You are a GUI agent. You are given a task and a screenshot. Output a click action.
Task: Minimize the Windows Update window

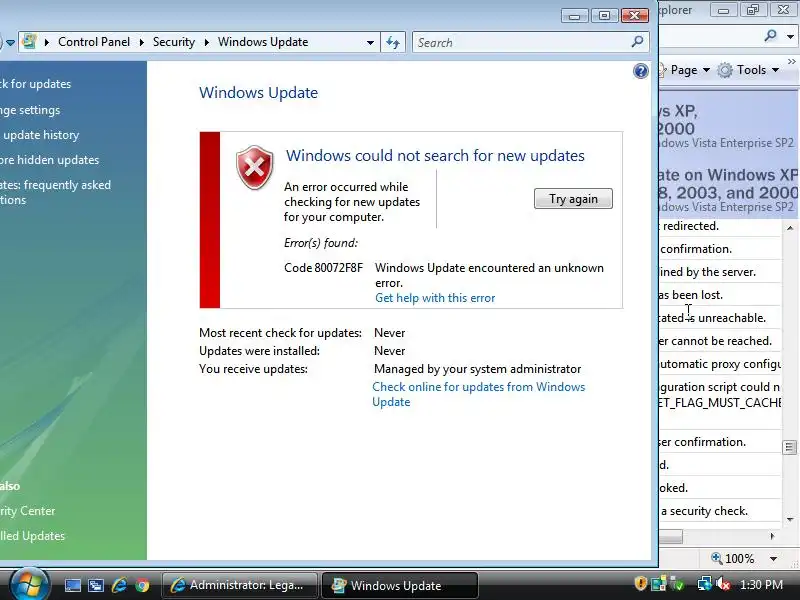pyautogui.click(x=574, y=16)
